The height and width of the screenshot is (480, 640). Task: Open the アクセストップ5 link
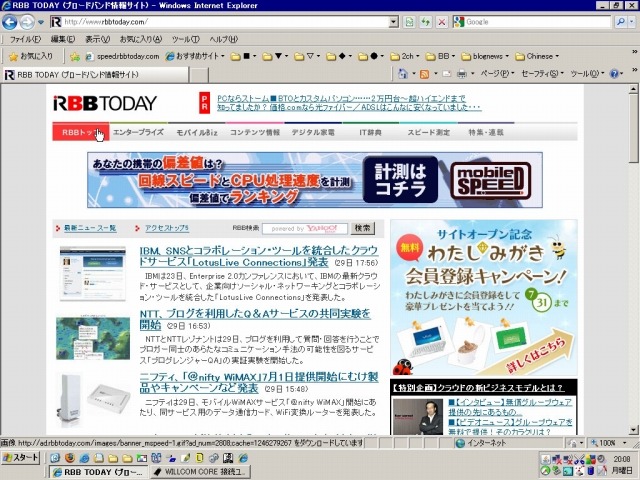pos(167,228)
